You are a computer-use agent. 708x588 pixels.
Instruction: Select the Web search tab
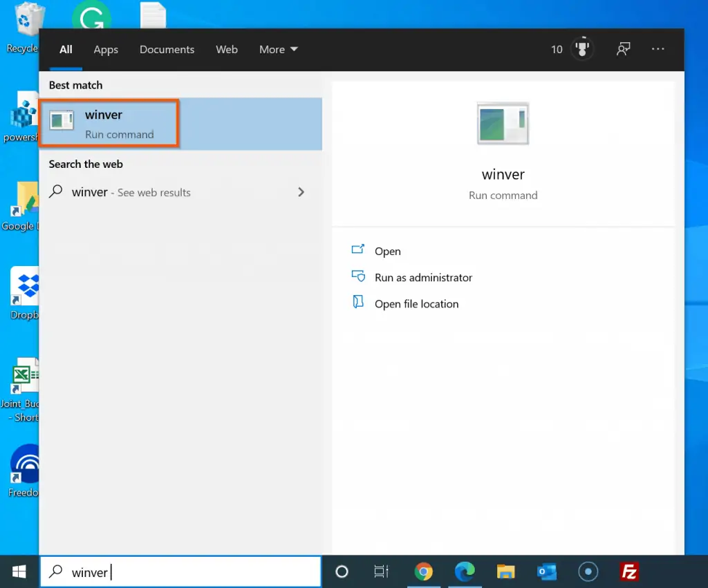[227, 49]
